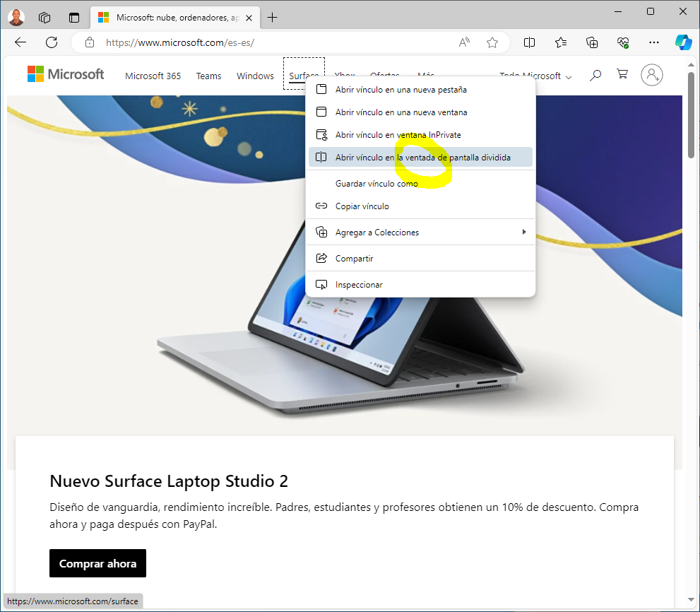This screenshot has width=700, height=612.
Task: Open tab actions menu icon
Action: coord(73,18)
